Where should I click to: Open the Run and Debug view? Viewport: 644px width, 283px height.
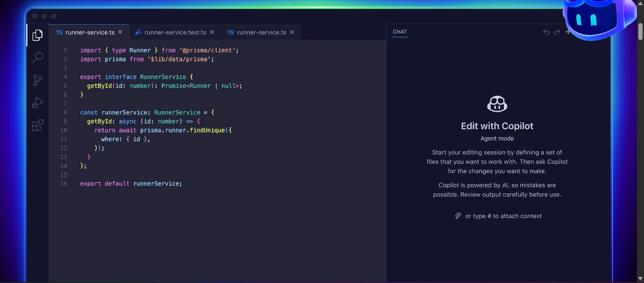pyautogui.click(x=37, y=103)
